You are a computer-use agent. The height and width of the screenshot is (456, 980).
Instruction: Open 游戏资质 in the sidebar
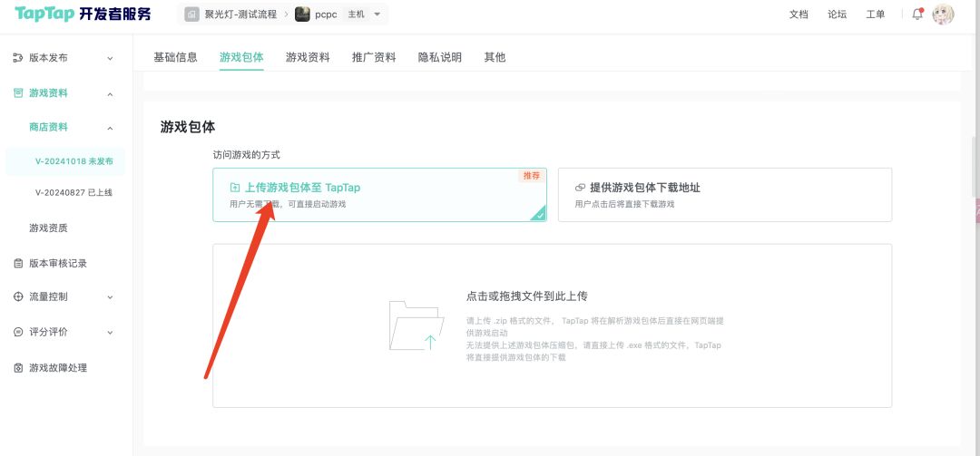tap(48, 228)
